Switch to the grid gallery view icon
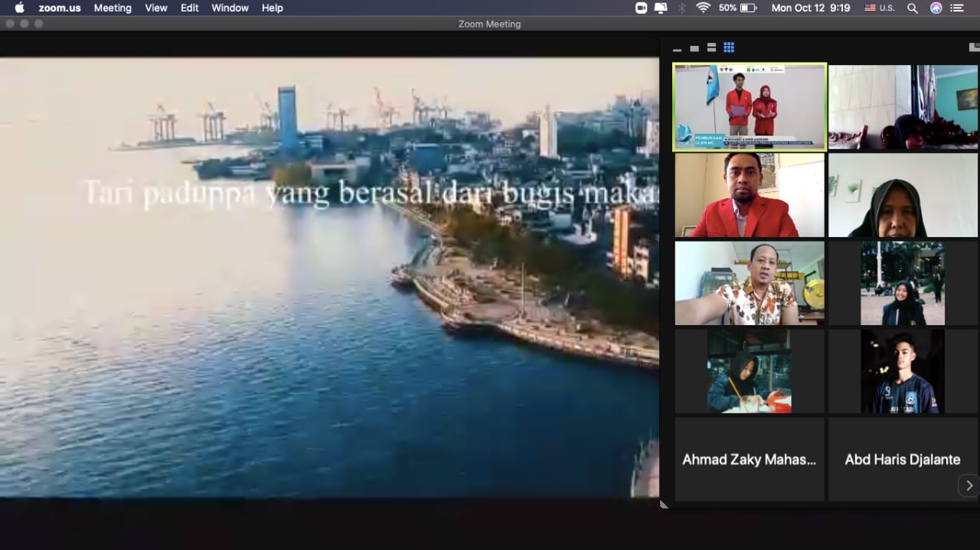 729,47
